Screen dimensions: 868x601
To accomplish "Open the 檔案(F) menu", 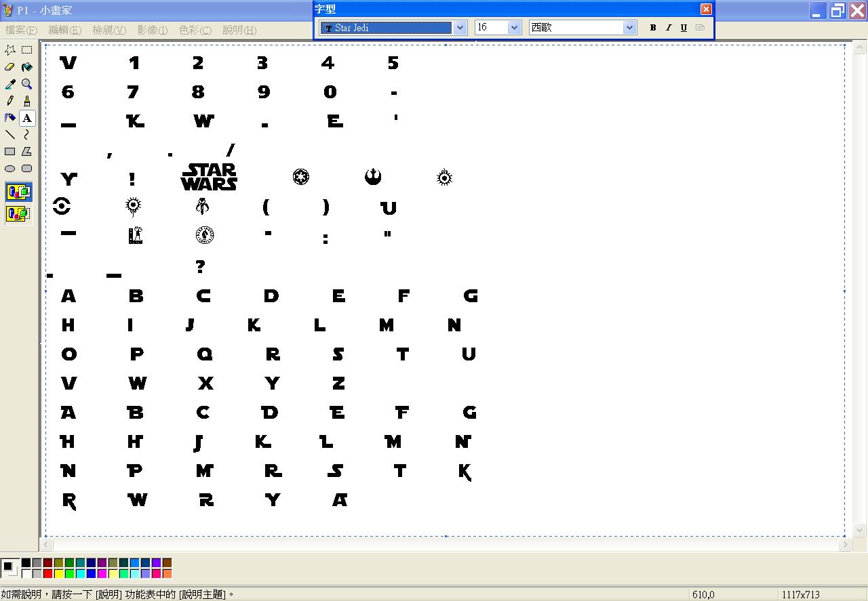I will point(21,30).
